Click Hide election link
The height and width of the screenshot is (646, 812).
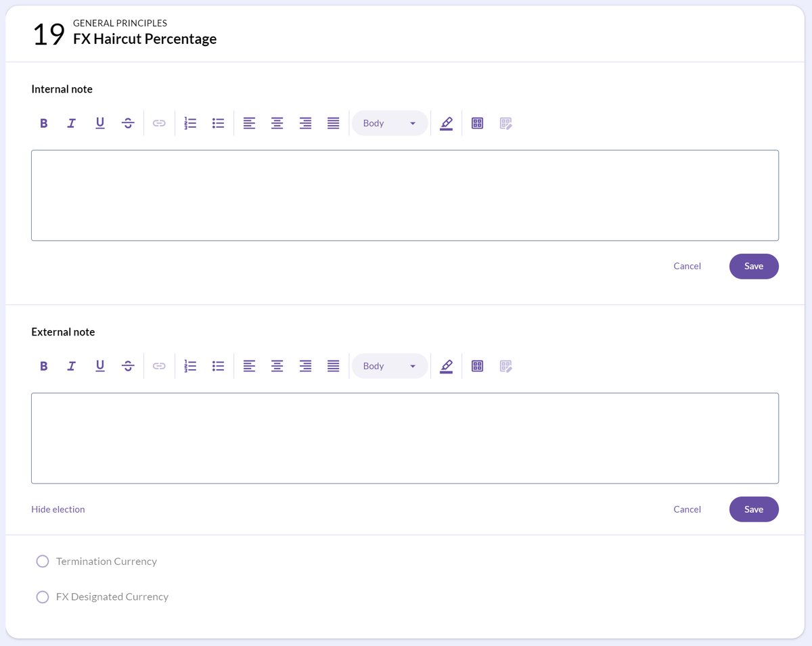[x=58, y=509]
